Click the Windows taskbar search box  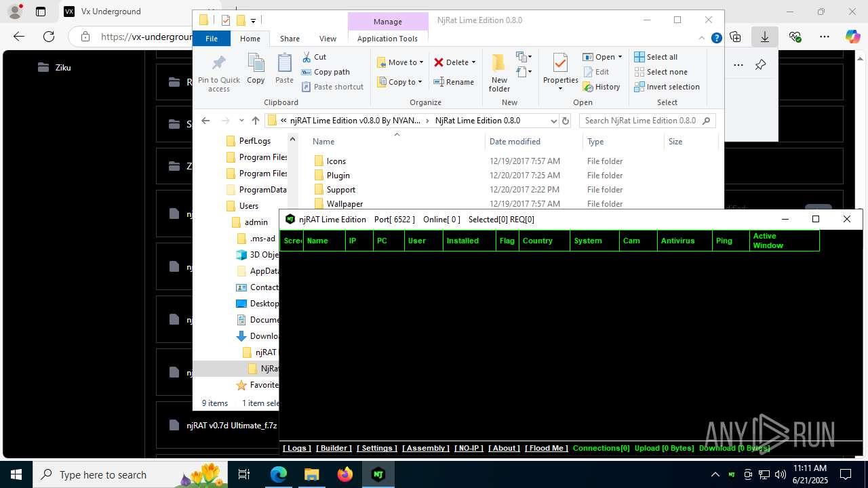pos(131,474)
